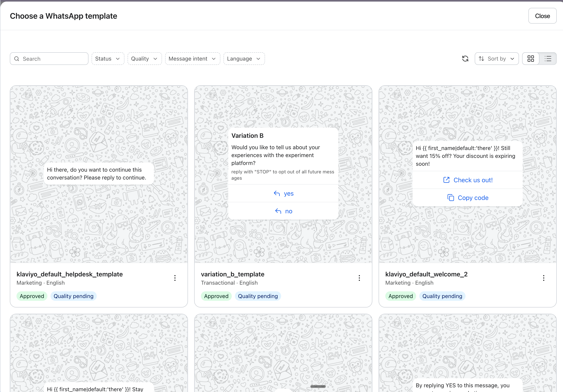
Task: Open options menu for variation_b_template
Action: coord(359,278)
